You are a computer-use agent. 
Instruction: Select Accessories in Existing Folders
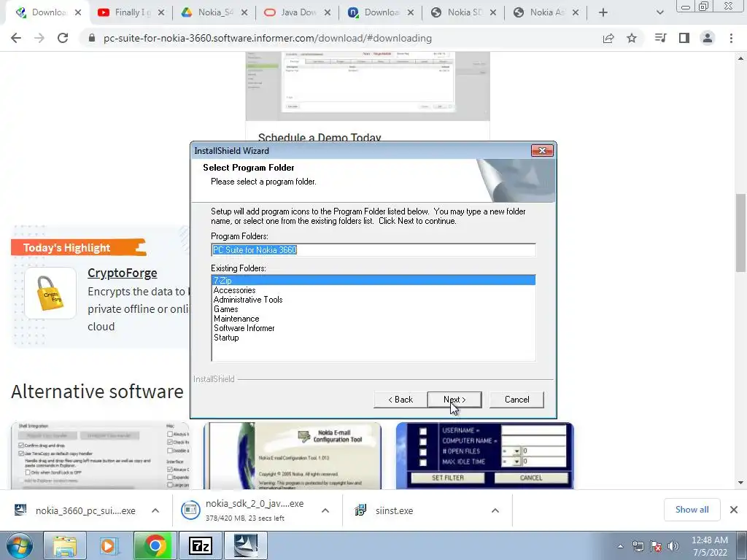pyautogui.click(x=234, y=290)
